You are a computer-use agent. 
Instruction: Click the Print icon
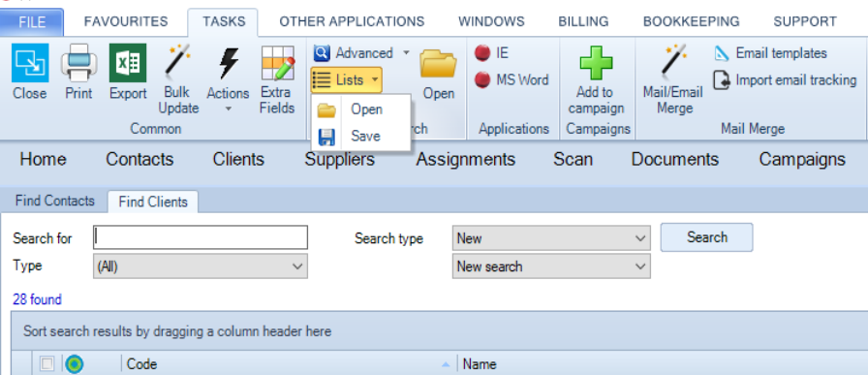(78, 63)
